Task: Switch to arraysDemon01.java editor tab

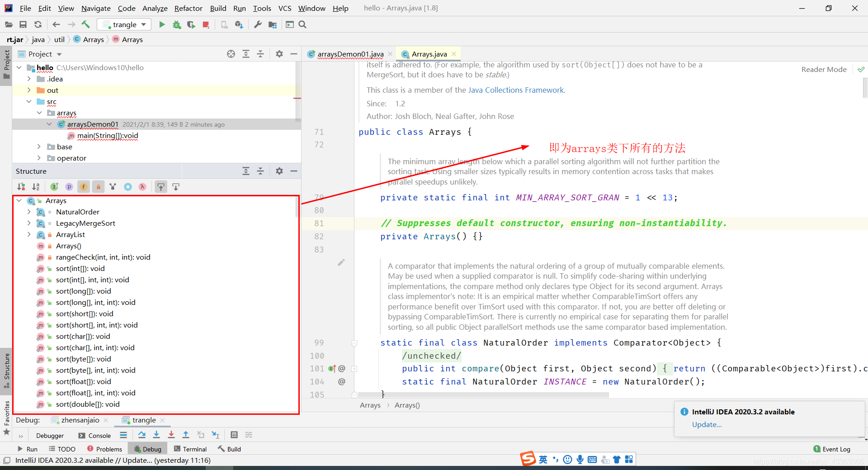Action: (350, 54)
